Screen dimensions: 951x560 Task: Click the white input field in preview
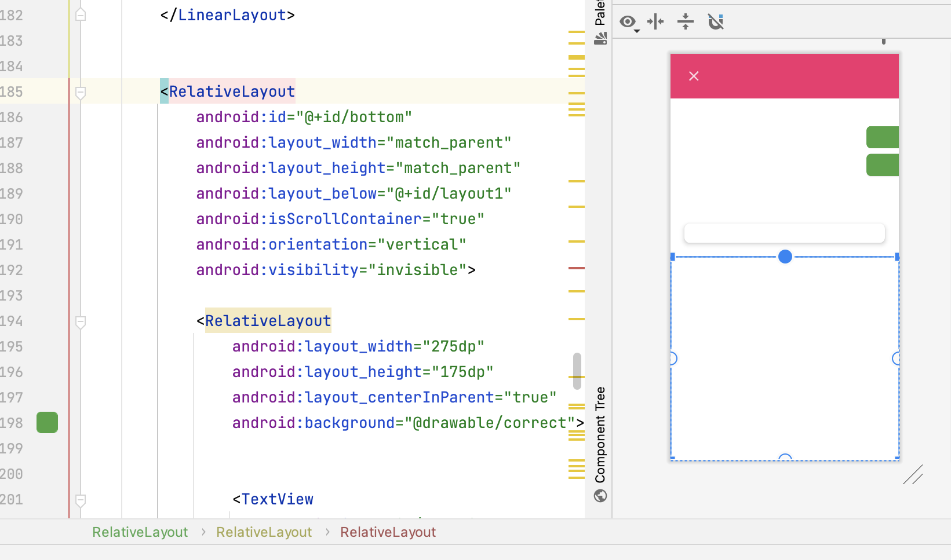[x=785, y=233]
